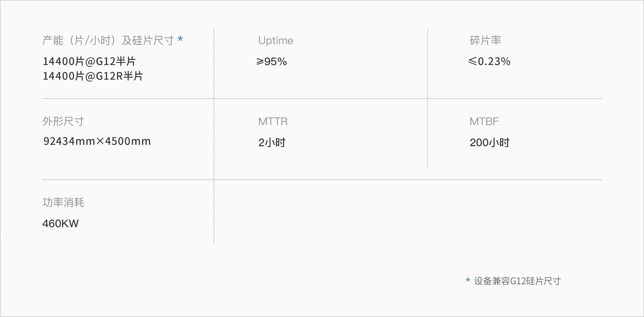Select the 460KW power value
This screenshot has width=644, height=317.
[60, 224]
